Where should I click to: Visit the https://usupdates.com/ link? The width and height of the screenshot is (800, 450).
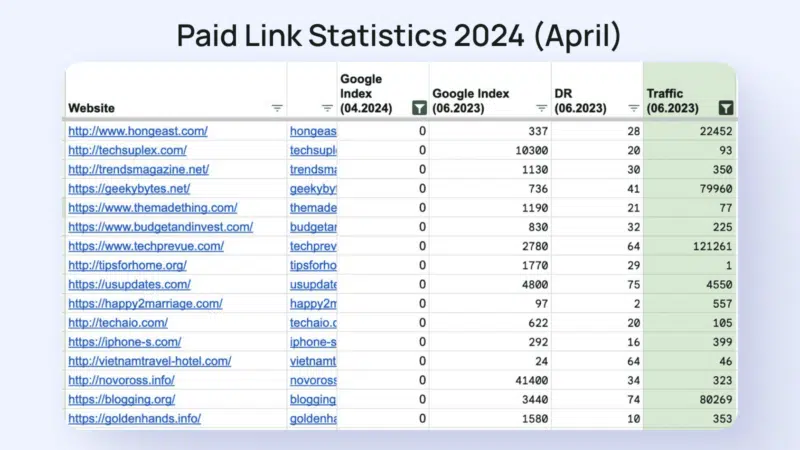tap(130, 284)
